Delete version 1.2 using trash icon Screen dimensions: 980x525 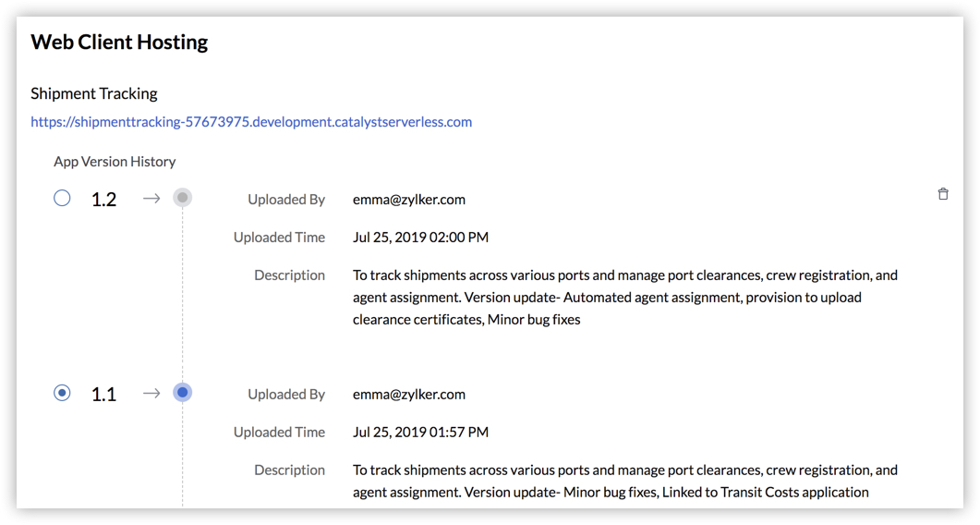(943, 194)
